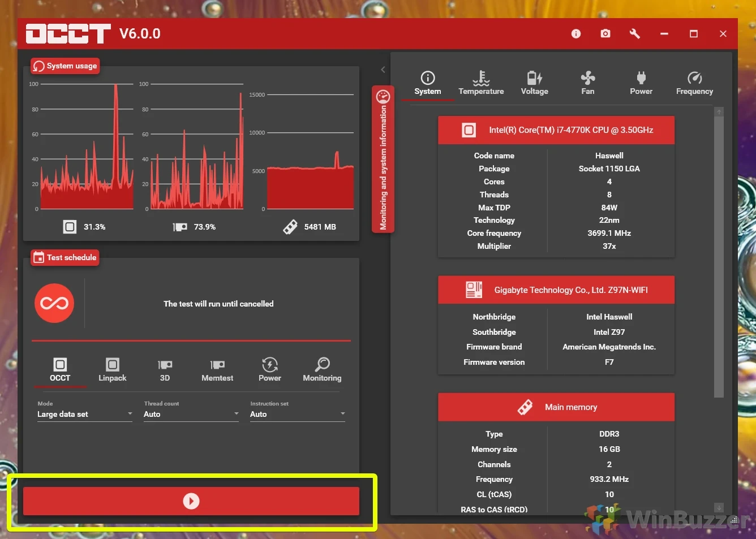
Task: Click the Max TDP value 84W
Action: [x=609, y=208]
